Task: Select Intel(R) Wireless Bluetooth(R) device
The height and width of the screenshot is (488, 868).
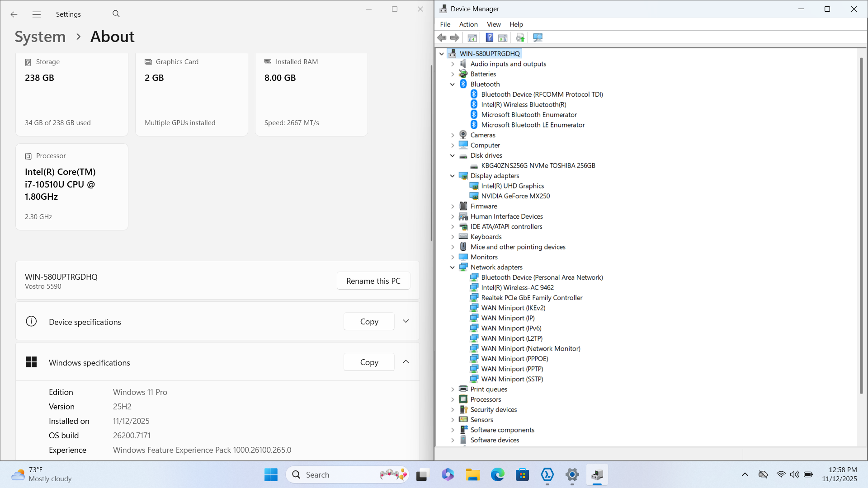Action: coord(524,104)
